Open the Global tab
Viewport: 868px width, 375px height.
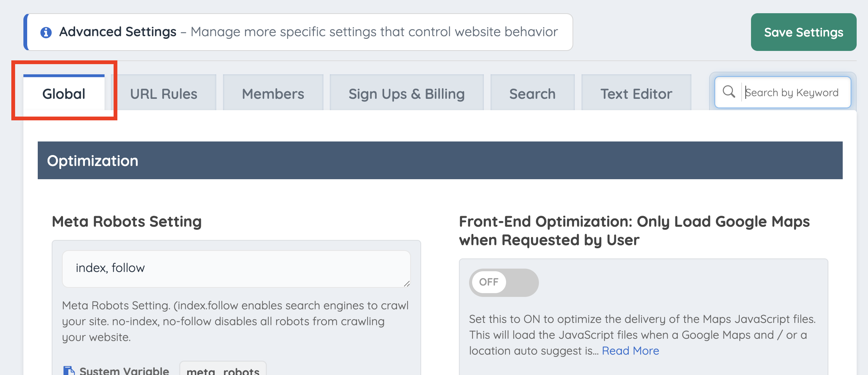[64, 93]
